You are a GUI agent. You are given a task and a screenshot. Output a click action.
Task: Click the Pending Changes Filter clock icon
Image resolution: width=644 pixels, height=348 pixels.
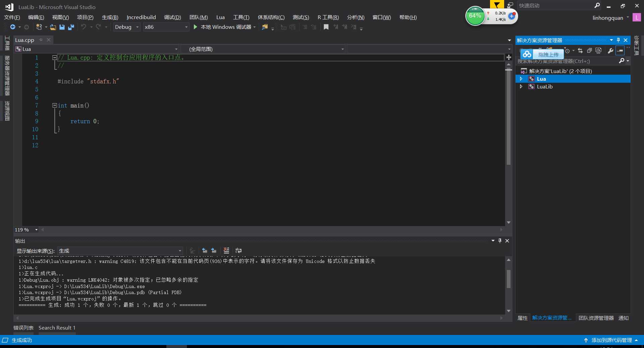tap(567, 51)
